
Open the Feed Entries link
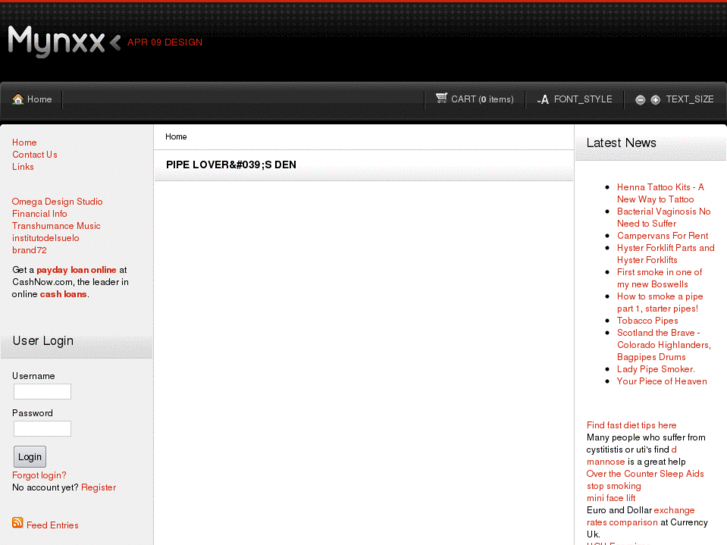click(52, 525)
